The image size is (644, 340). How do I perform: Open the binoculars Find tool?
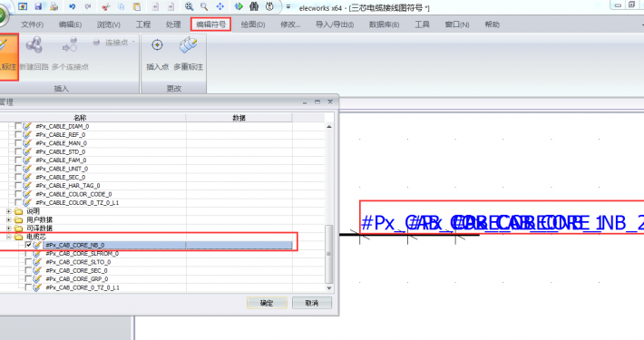point(254,6)
